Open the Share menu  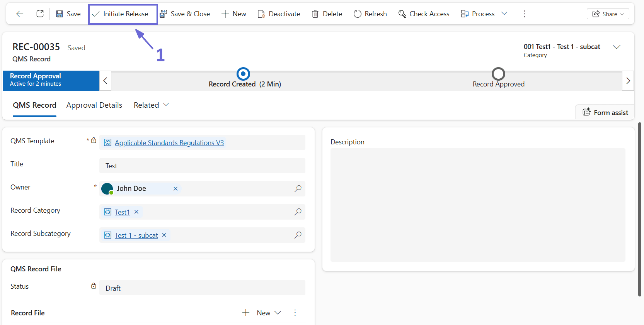608,14
